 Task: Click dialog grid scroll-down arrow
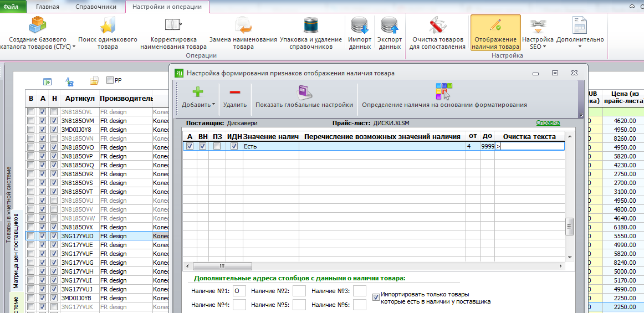(x=570, y=257)
